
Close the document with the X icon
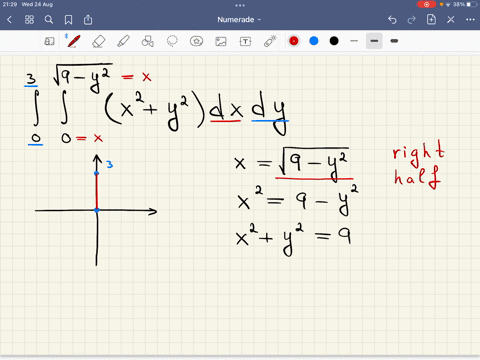point(451,20)
